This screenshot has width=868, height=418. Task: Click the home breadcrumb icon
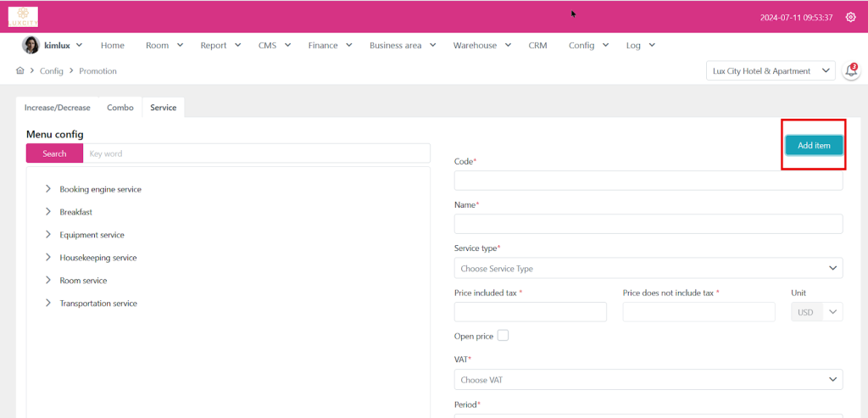click(x=20, y=71)
